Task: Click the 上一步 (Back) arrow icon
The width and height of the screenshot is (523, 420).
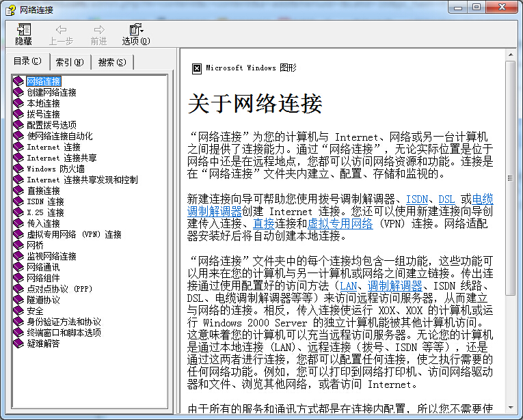Action: (62, 33)
